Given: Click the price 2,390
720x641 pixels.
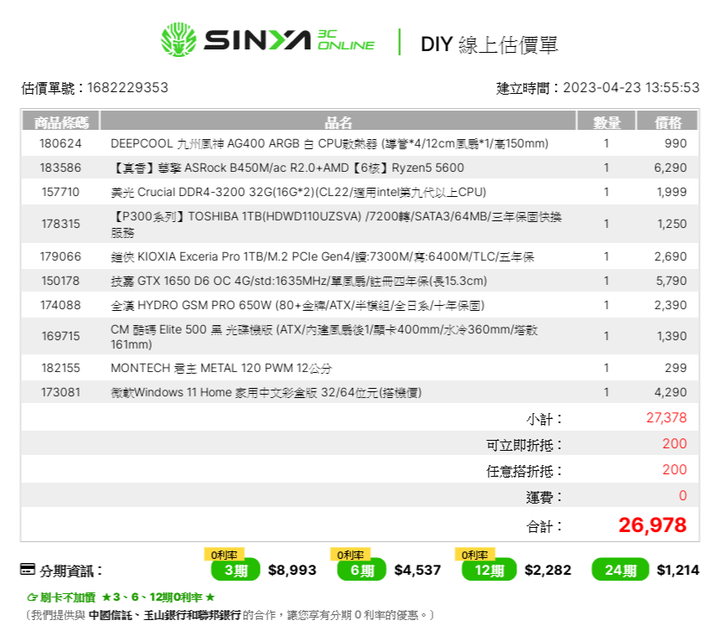Looking at the screenshot, I should (x=670, y=305).
